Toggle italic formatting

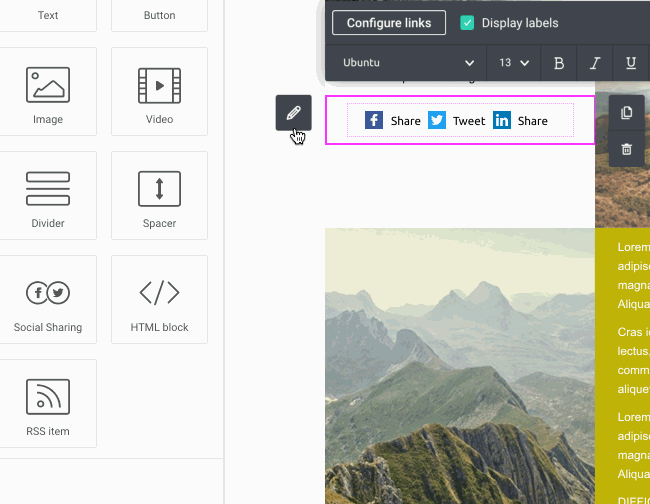point(595,63)
